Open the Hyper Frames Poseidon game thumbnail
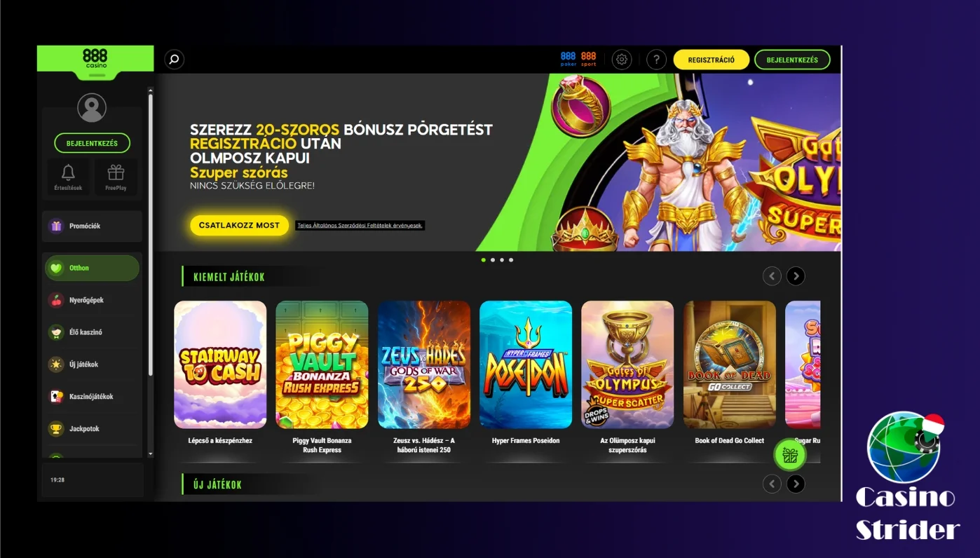 coord(526,365)
